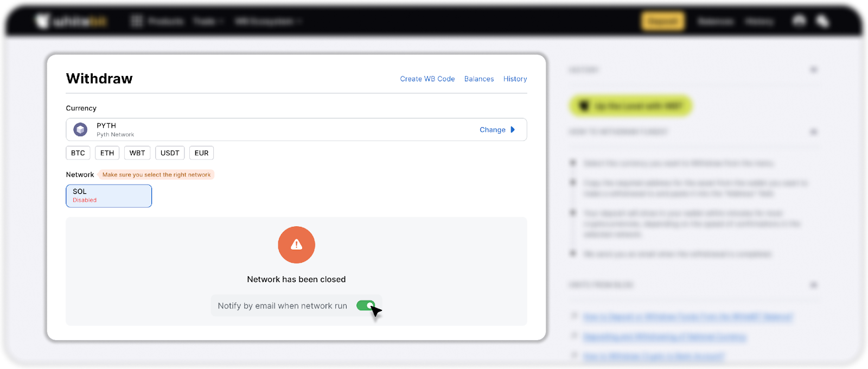This screenshot has height=369, width=868.
Task: Open the History link in Withdraw panel
Action: [x=515, y=79]
